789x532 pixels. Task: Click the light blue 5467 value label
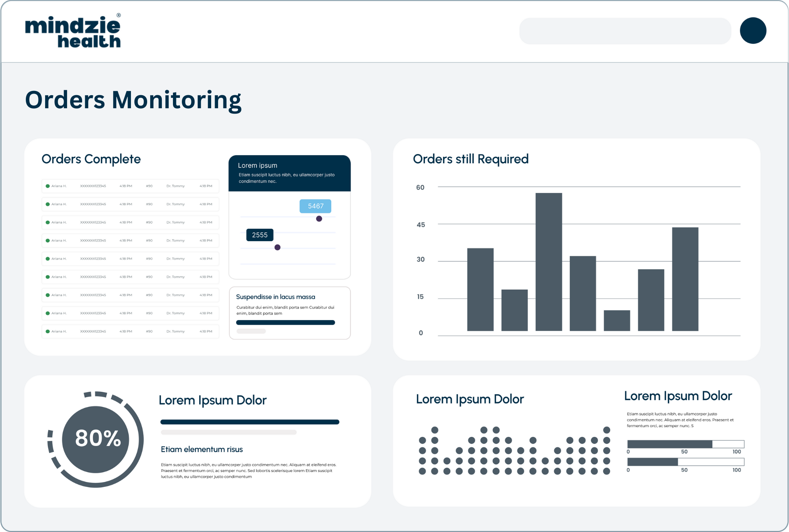pos(315,206)
